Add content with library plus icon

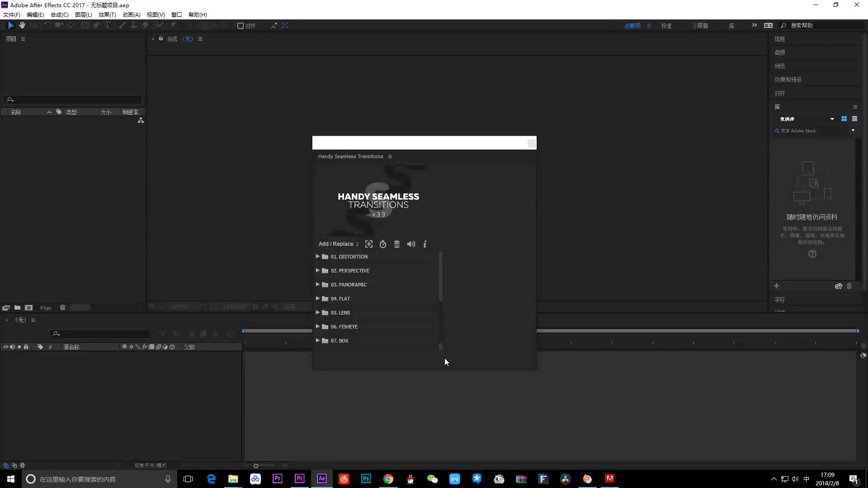point(776,286)
